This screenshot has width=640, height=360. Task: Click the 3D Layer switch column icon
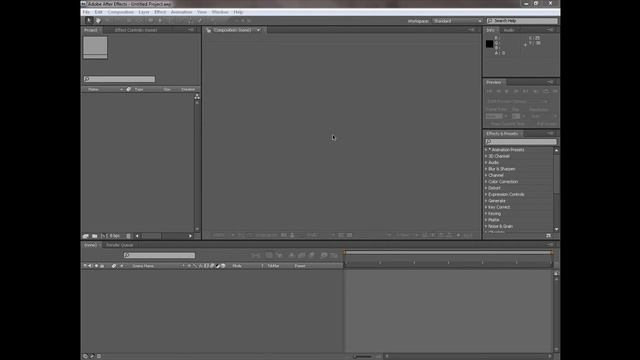(x=223, y=266)
